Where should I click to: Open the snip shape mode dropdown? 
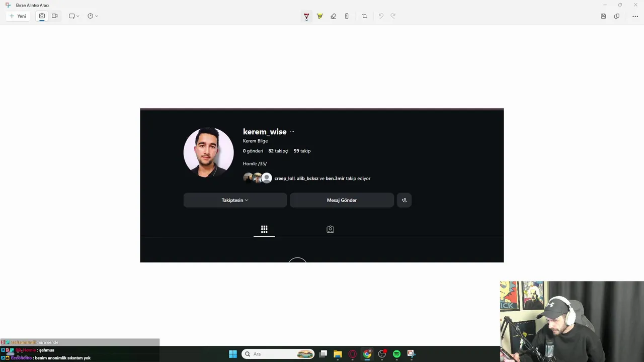[74, 16]
